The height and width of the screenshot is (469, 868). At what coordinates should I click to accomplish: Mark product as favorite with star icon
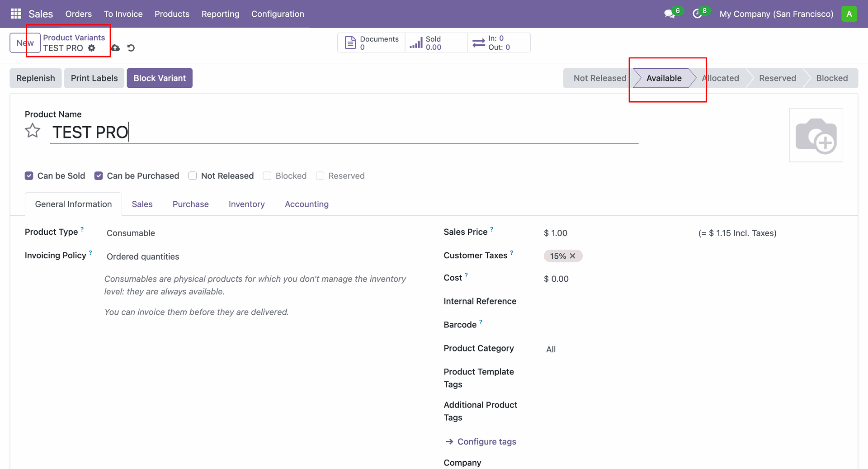coord(33,131)
